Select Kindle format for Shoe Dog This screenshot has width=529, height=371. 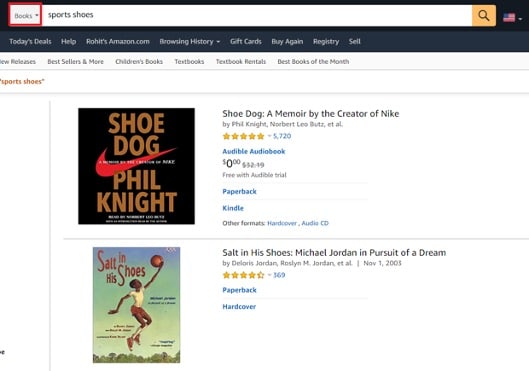[x=233, y=208]
